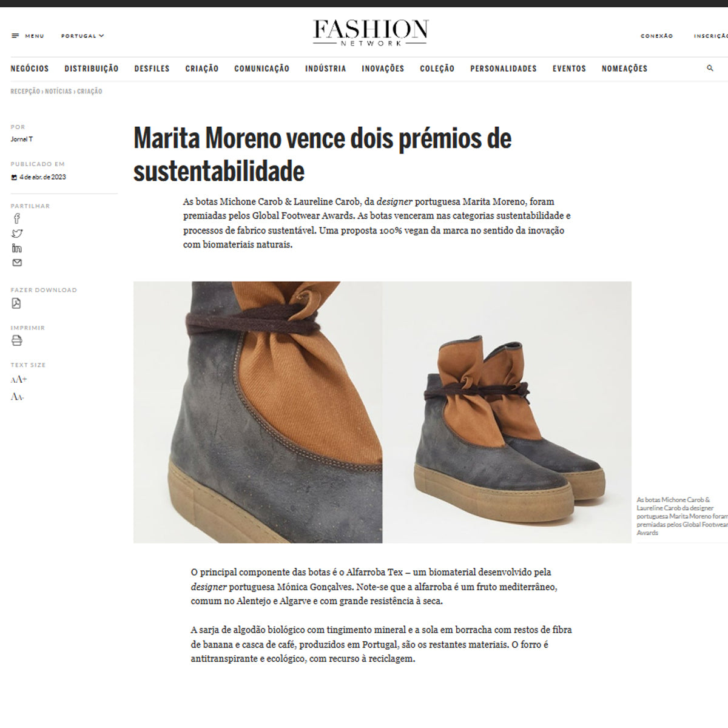Click the Conexão login link
This screenshot has width=728, height=728.
(657, 36)
